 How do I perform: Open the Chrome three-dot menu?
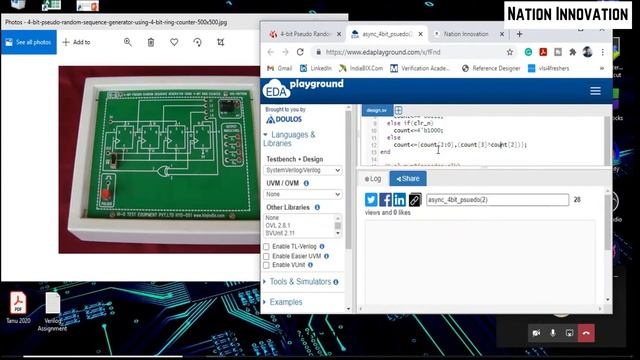[602, 52]
